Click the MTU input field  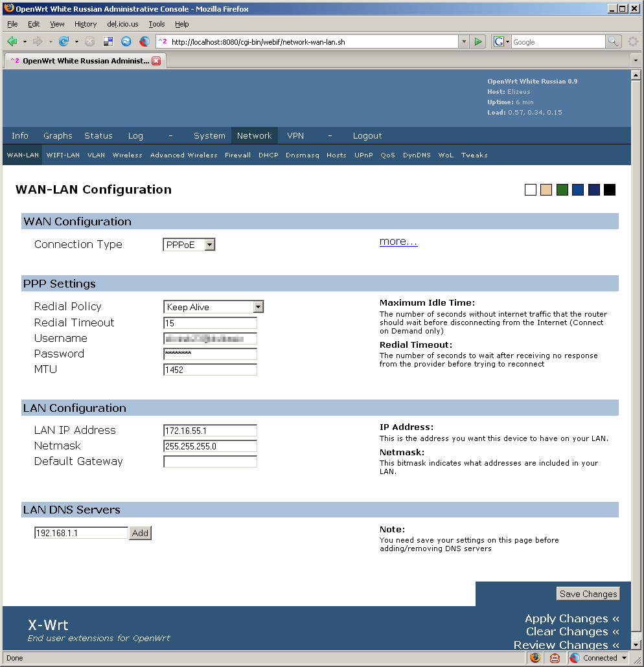211,370
